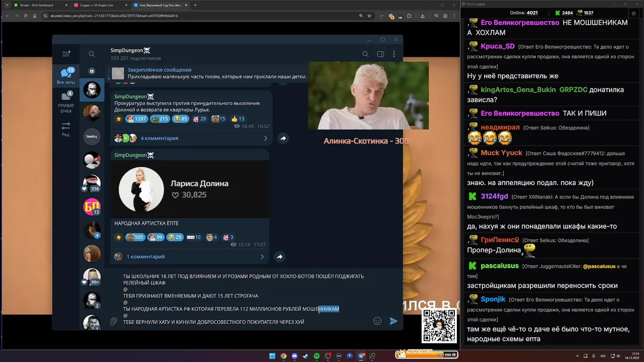Viewport: 644px width, 362px height.
Task: Open the tab search dropdown arrow
Action: [7, 5]
